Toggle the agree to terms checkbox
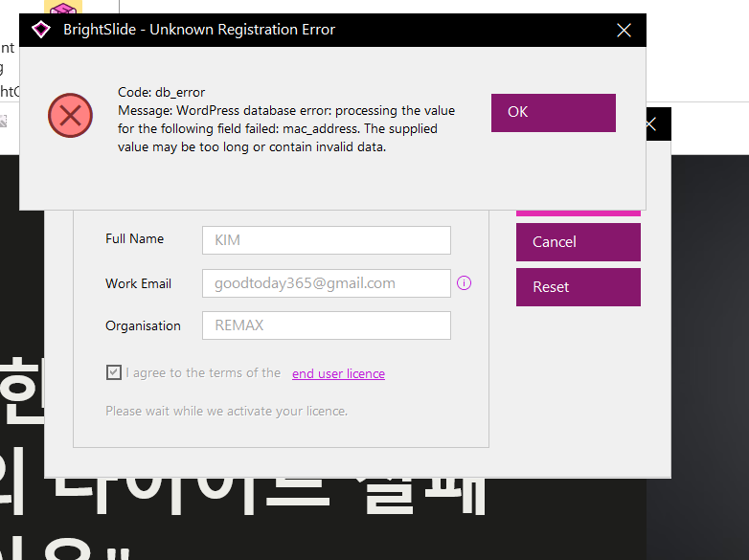 point(114,372)
